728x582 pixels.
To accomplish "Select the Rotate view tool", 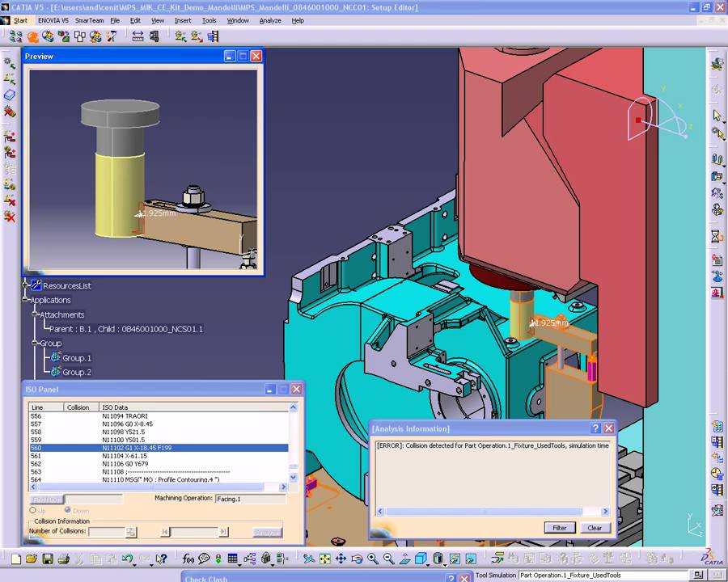I will (x=357, y=559).
